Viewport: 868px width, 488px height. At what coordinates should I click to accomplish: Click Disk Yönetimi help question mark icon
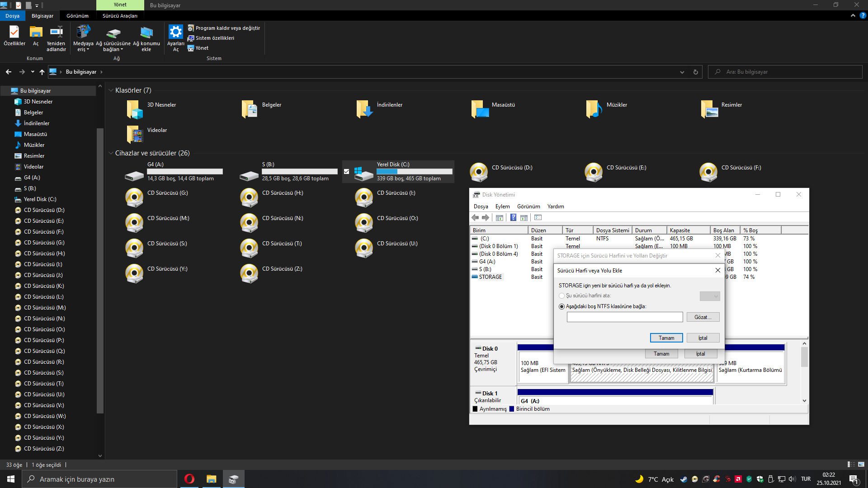513,218
